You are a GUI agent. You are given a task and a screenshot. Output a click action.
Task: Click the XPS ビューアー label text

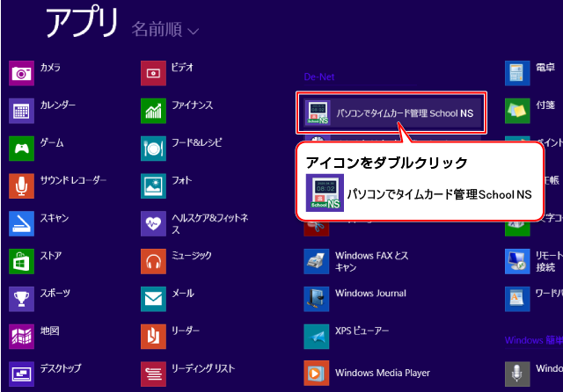(362, 330)
